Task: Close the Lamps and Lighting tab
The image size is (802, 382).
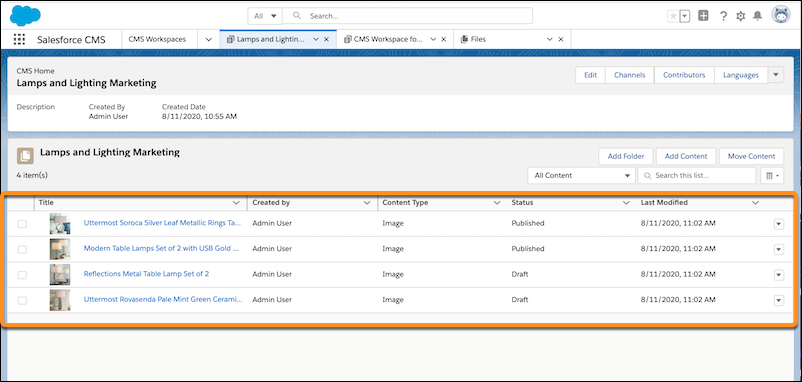Action: click(x=326, y=39)
